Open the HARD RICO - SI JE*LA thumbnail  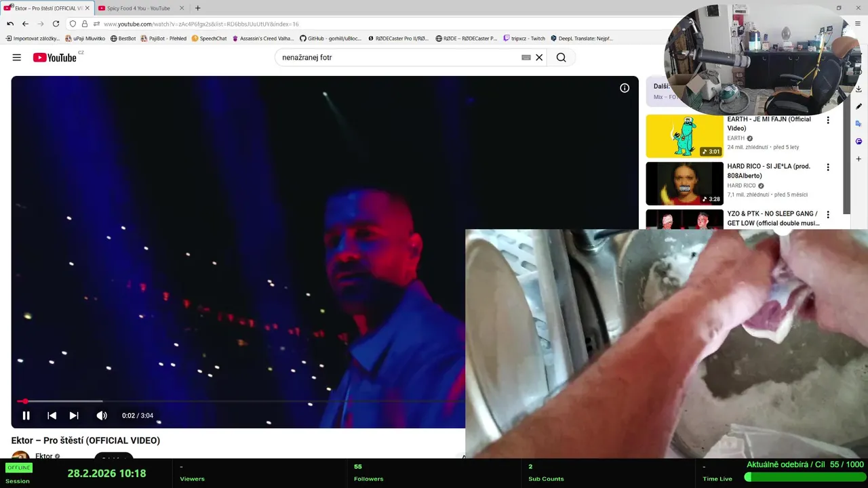tap(684, 184)
